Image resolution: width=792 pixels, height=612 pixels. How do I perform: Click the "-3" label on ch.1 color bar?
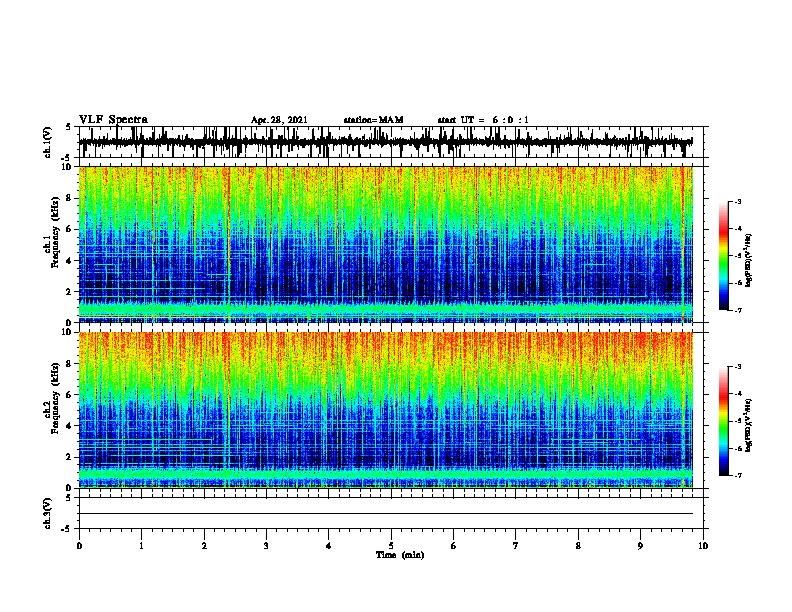tap(738, 201)
